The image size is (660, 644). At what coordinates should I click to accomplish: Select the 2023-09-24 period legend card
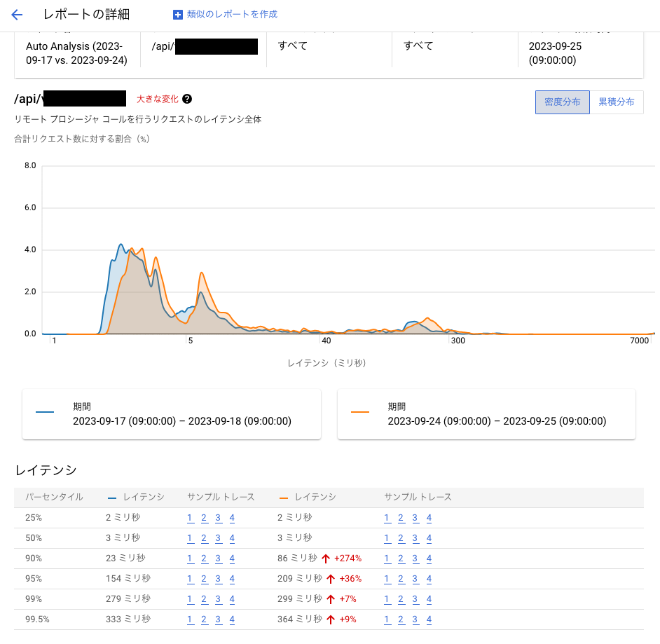pyautogui.click(x=486, y=414)
